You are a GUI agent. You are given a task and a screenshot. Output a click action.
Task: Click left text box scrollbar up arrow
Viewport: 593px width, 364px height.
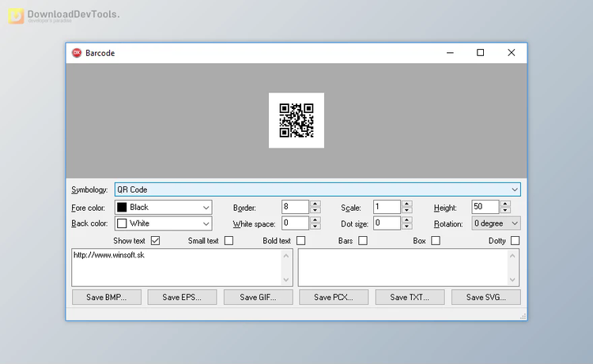[x=286, y=256]
